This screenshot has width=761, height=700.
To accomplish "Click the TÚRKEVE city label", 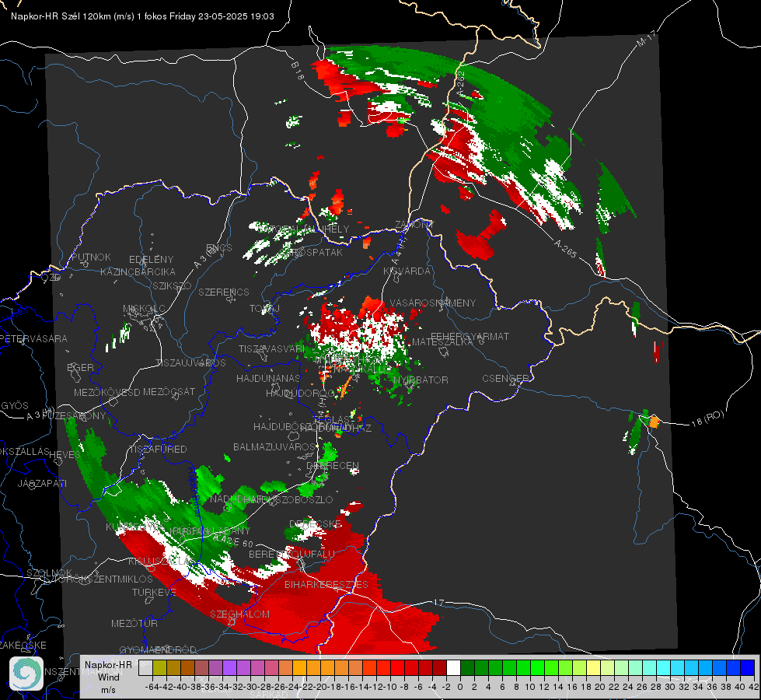I will click(x=154, y=592).
